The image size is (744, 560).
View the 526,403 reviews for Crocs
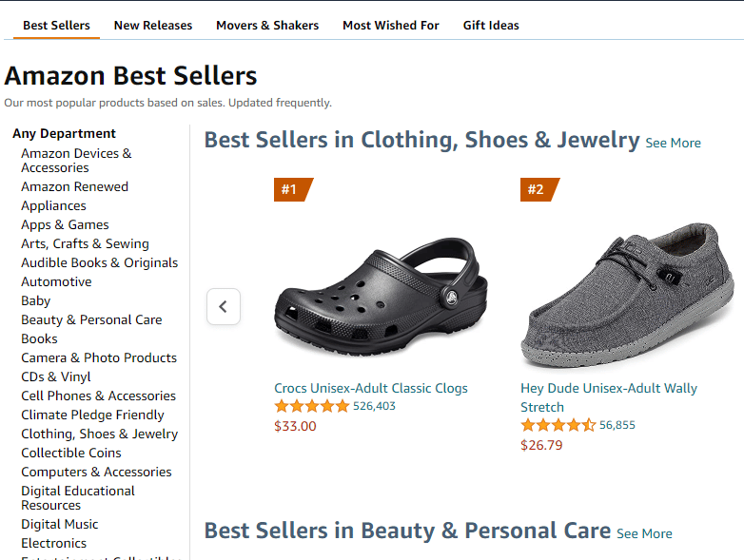(x=374, y=407)
